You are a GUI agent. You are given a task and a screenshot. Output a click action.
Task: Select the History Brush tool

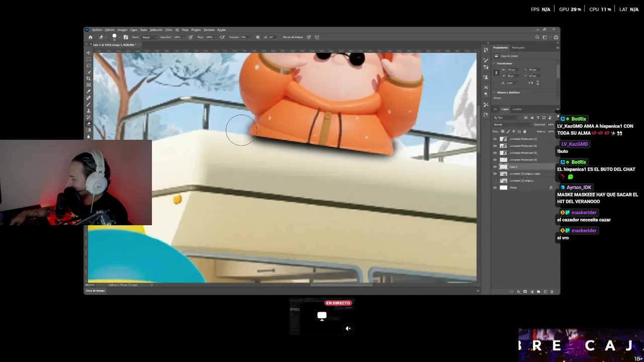[89, 117]
